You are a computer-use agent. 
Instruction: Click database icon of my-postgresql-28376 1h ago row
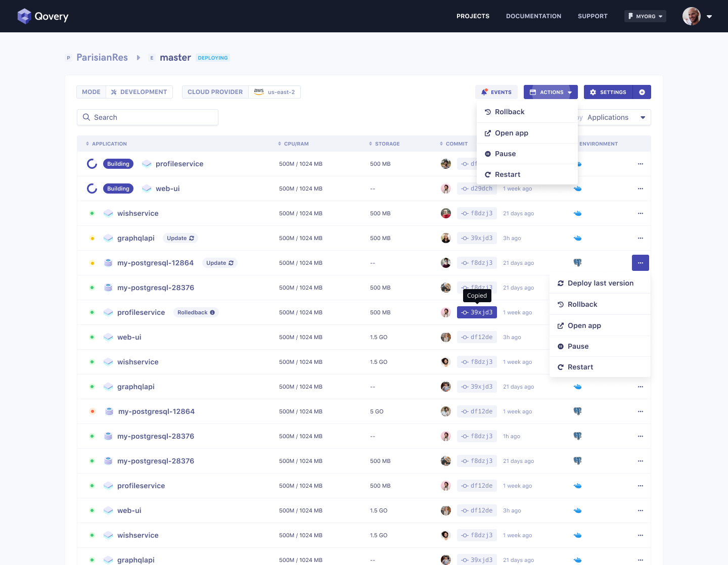click(108, 436)
